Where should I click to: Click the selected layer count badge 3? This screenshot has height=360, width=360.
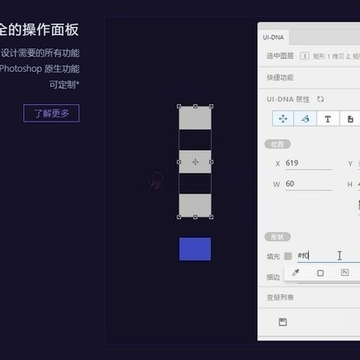tap(304, 56)
